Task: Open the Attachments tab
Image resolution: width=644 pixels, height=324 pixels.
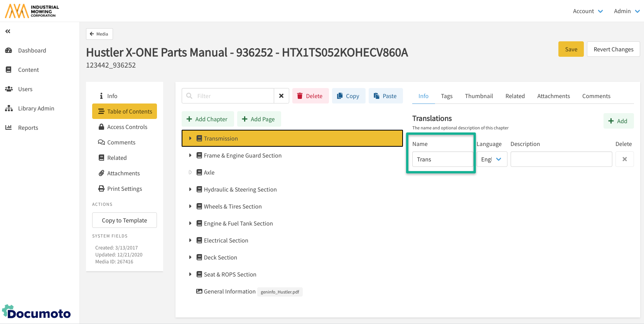Action: click(x=553, y=96)
